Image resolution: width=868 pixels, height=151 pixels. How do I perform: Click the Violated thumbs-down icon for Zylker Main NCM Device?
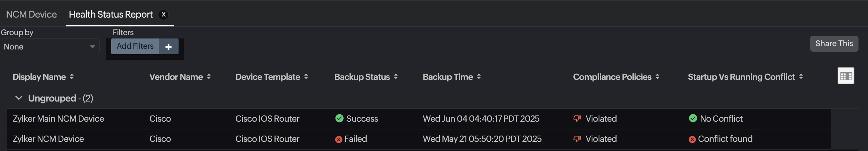(x=577, y=118)
